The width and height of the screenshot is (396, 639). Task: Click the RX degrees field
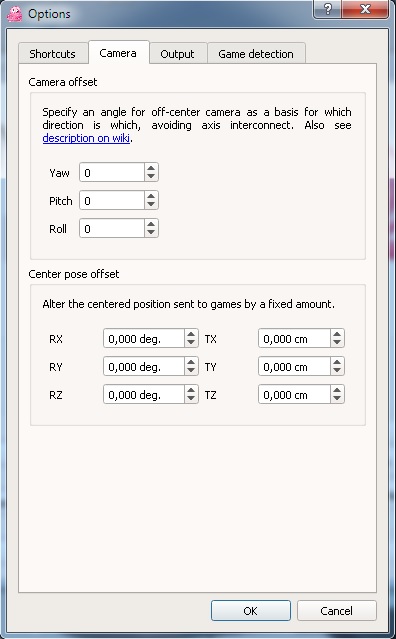point(144,338)
